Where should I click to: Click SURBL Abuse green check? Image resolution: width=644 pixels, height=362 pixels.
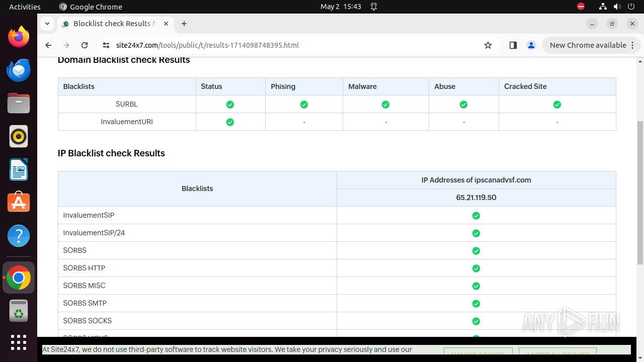tap(463, 105)
